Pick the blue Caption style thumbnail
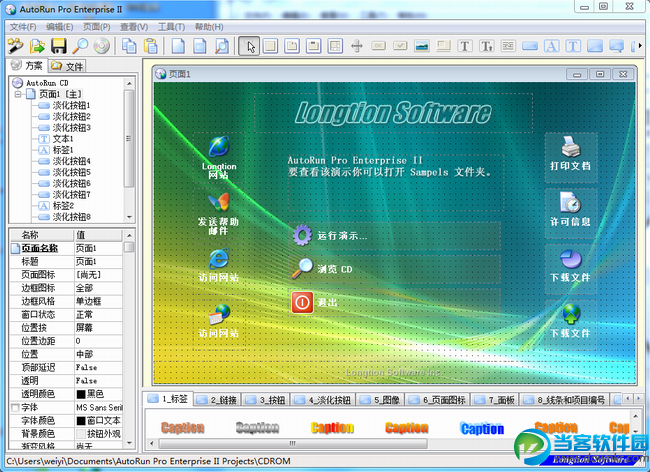Screen dimensions: 650x472 482,428
